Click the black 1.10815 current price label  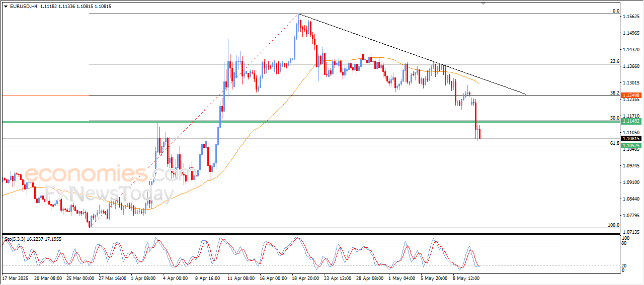[630, 139]
